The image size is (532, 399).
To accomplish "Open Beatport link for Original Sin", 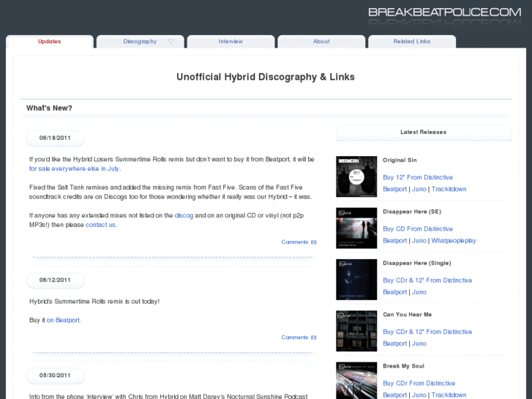I will coord(394,189).
